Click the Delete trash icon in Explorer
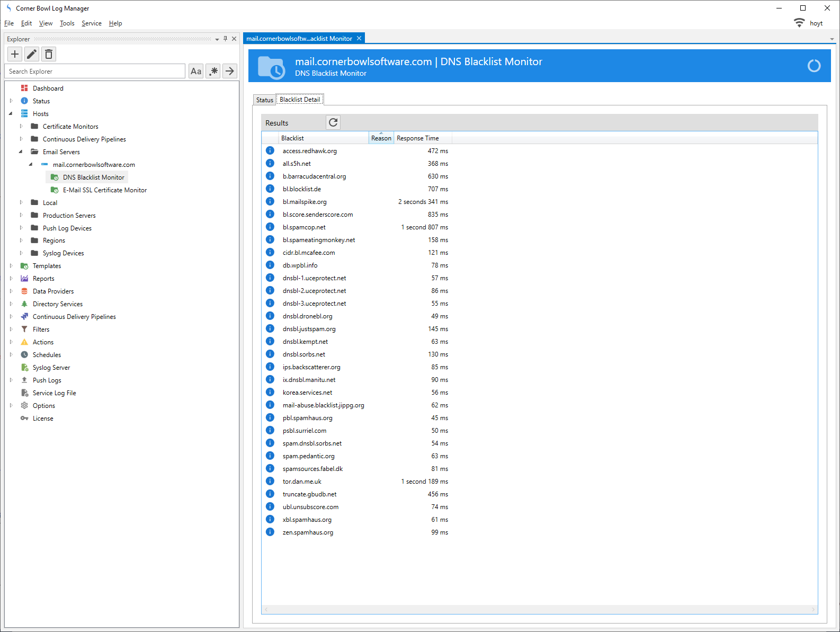Screen dimensions: 840x632 click(49, 54)
